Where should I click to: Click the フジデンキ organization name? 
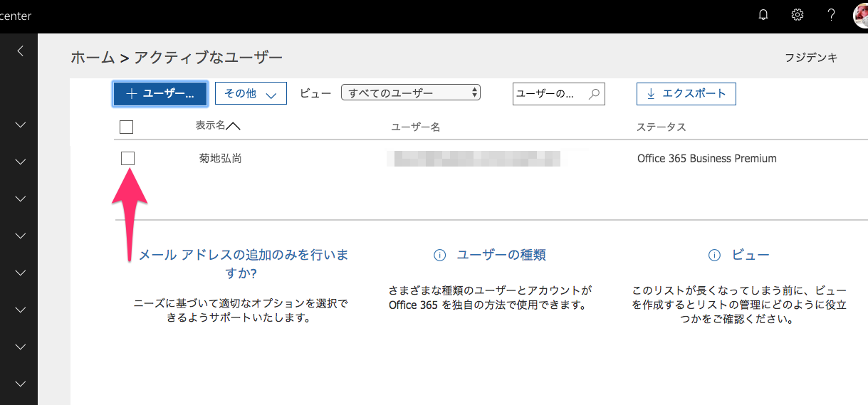811,58
